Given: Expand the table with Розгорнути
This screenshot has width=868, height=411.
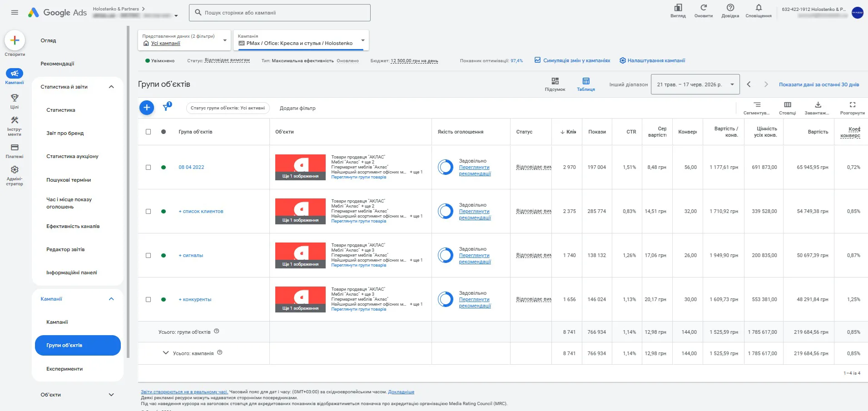Looking at the screenshot, I should 853,108.
